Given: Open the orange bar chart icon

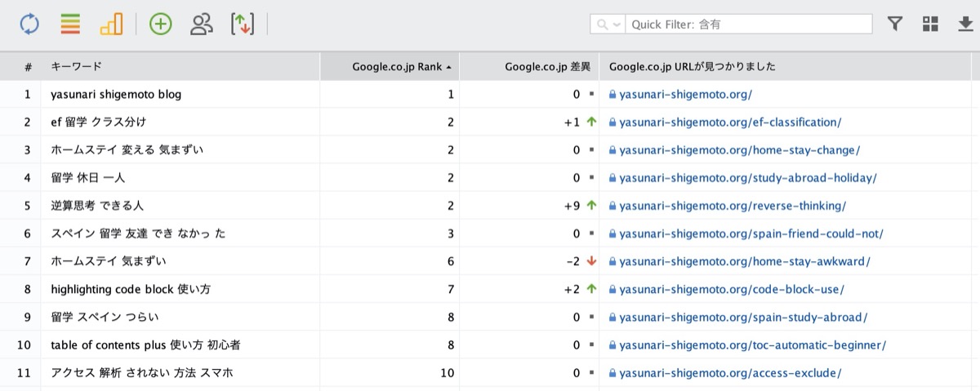Looking at the screenshot, I should coord(111,24).
